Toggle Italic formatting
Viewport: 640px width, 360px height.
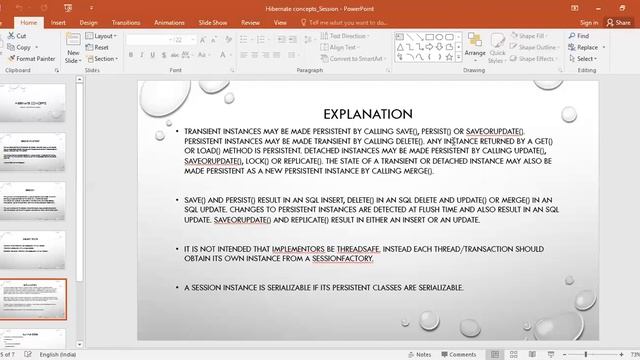tap(142, 55)
